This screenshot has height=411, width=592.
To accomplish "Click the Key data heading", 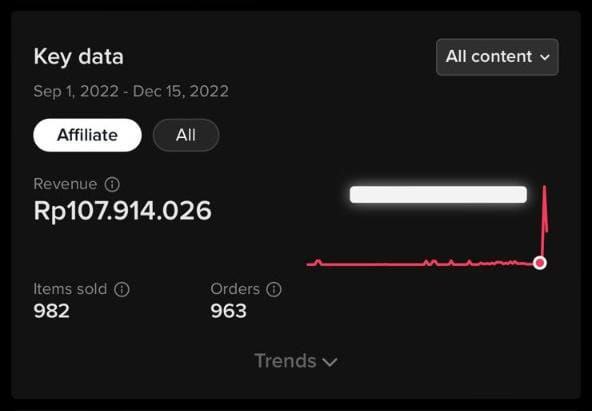I will [79, 57].
